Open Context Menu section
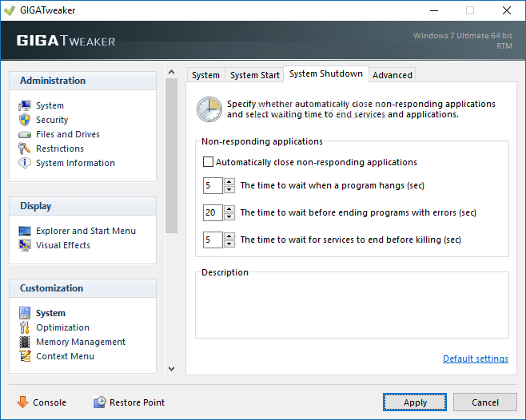This screenshot has width=526, height=420. tap(65, 356)
